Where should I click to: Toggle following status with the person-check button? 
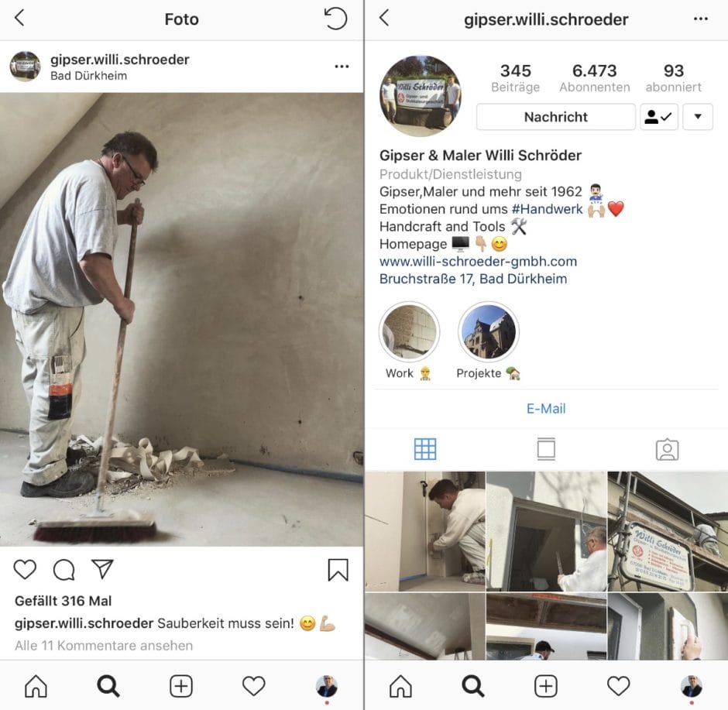659,117
